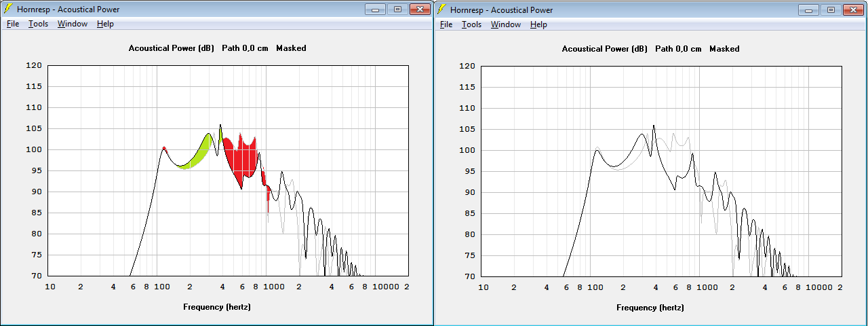868x326 pixels.
Task: Click the red shaded region in left chart
Action: click(244, 161)
